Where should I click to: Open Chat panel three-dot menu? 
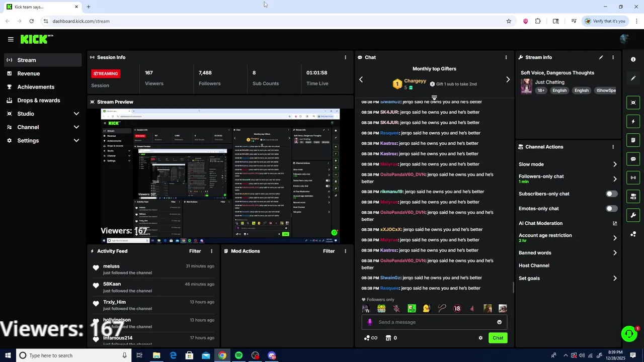pos(506,57)
